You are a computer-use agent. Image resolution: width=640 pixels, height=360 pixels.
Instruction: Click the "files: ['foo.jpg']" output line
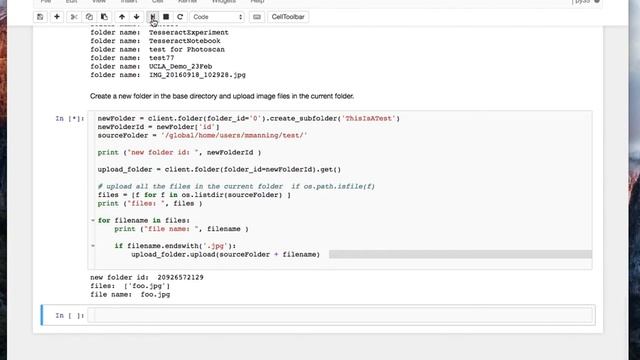[x=130, y=286]
